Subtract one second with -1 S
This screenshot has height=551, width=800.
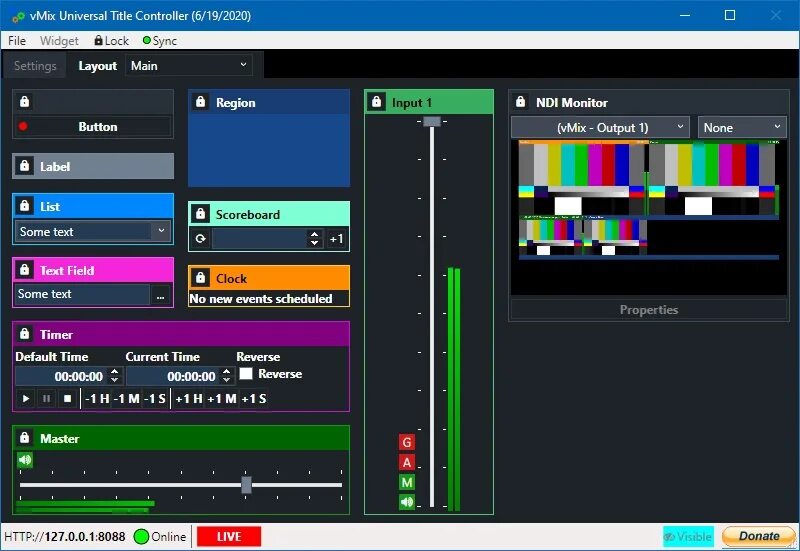[x=155, y=398]
